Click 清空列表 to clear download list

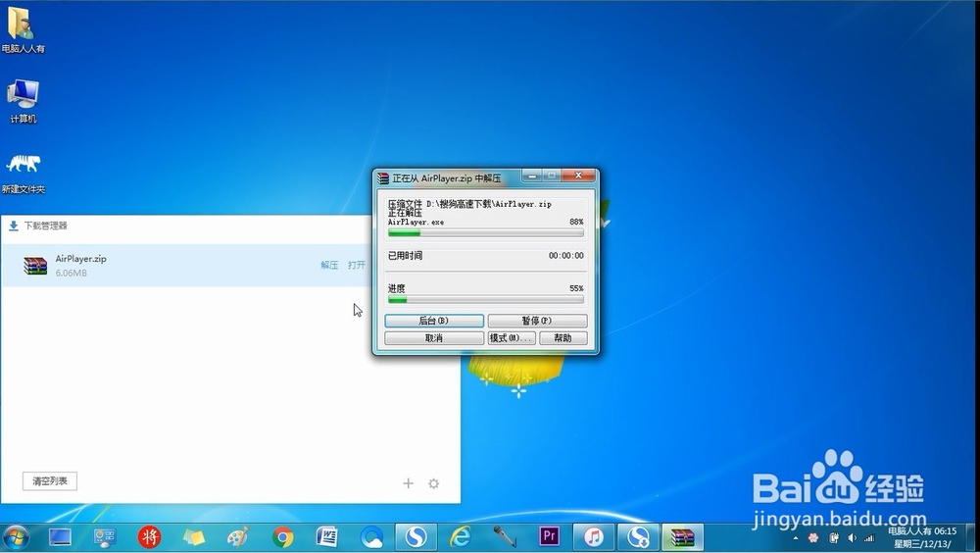click(x=50, y=481)
